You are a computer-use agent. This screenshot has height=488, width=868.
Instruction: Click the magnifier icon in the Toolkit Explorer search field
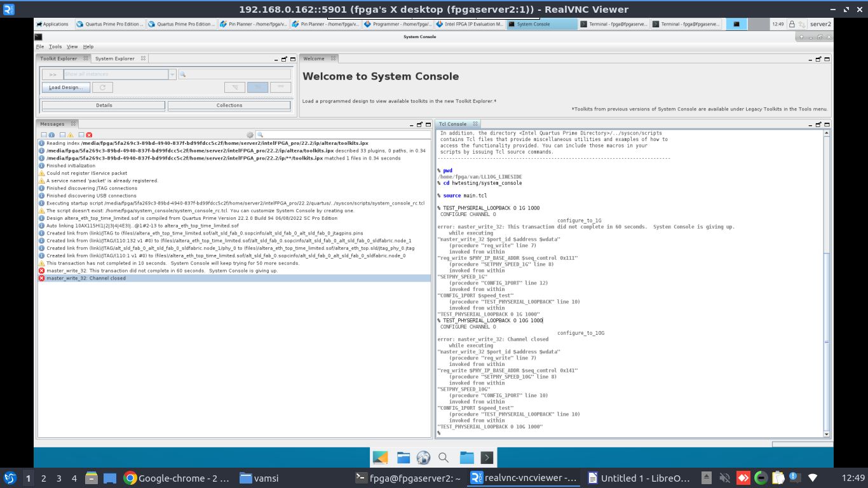tap(183, 74)
